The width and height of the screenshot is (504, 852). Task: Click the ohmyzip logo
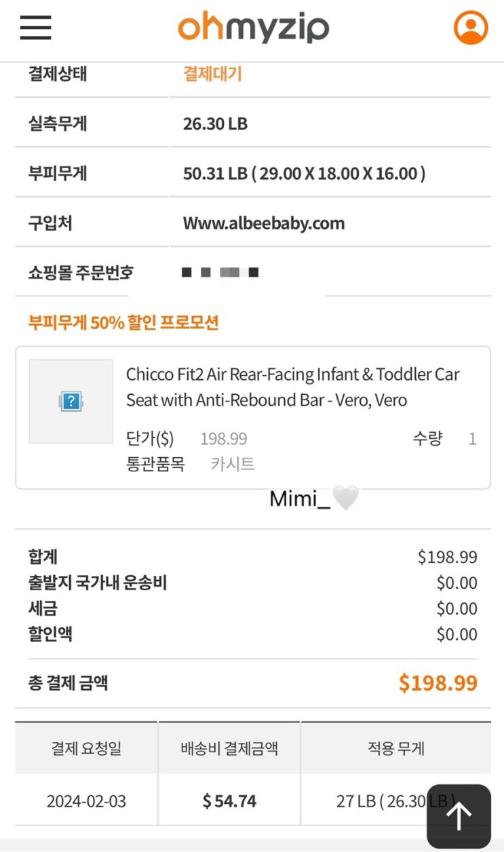click(x=253, y=28)
